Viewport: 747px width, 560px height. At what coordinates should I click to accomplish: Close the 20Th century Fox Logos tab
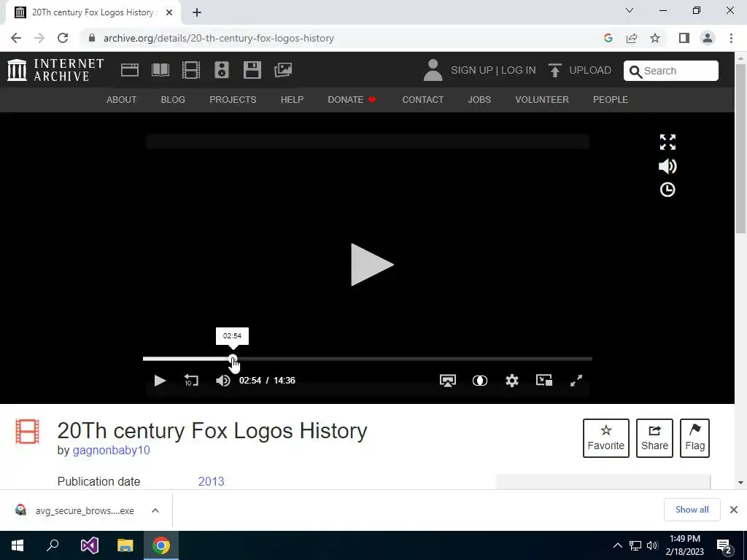click(169, 12)
